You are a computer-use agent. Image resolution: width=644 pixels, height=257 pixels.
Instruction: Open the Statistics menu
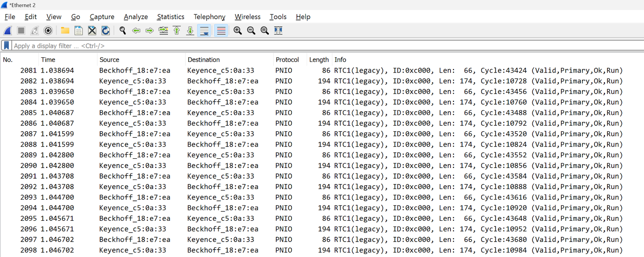[x=171, y=17]
